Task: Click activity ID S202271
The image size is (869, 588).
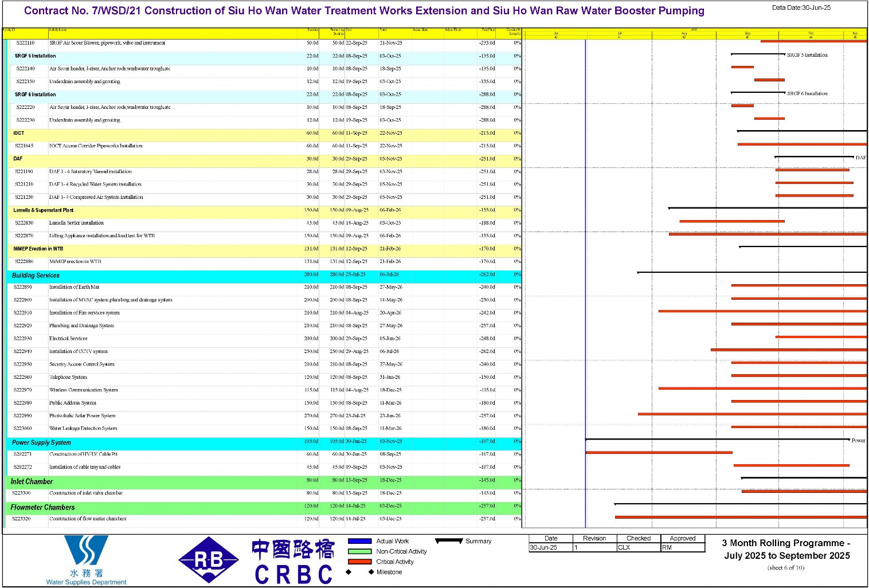Action: point(23,454)
